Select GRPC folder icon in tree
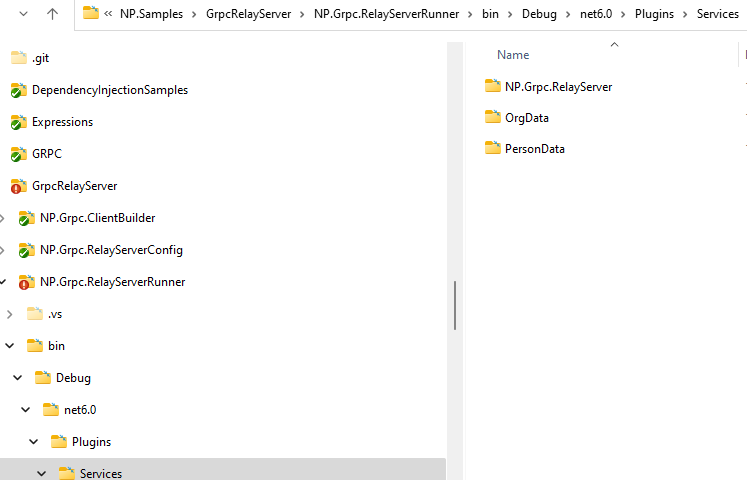This screenshot has height=480, width=747. tap(19, 154)
